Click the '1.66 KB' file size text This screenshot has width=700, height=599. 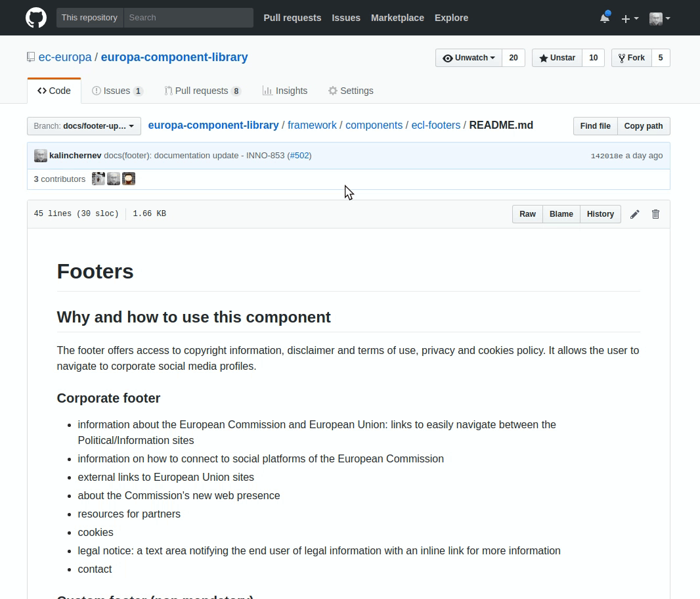150,213
